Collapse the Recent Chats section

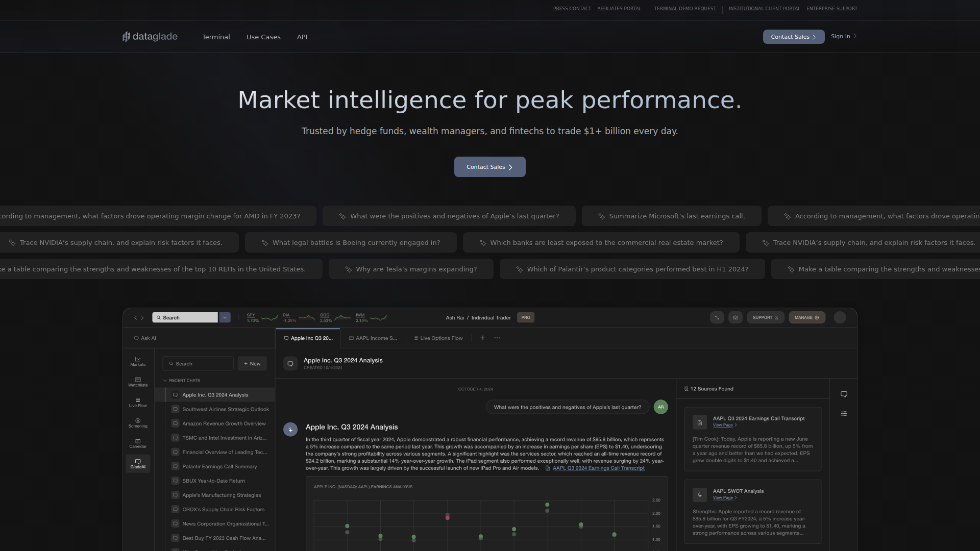pyautogui.click(x=165, y=381)
